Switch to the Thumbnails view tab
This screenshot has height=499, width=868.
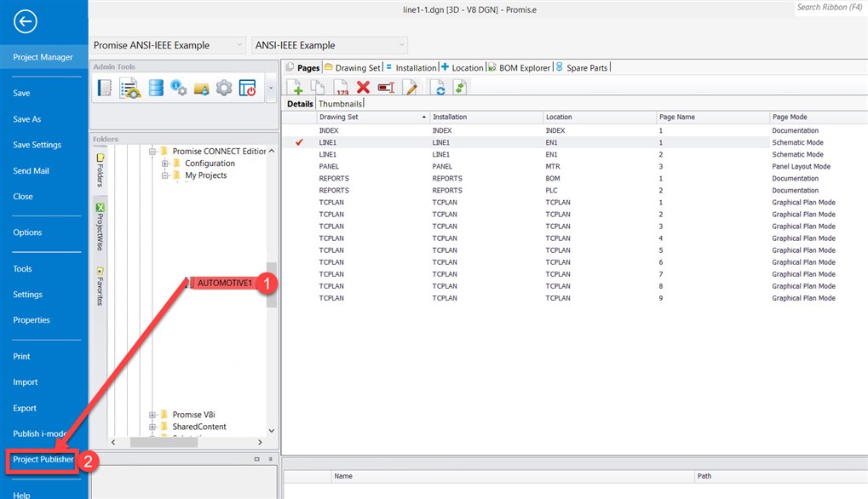tap(341, 103)
